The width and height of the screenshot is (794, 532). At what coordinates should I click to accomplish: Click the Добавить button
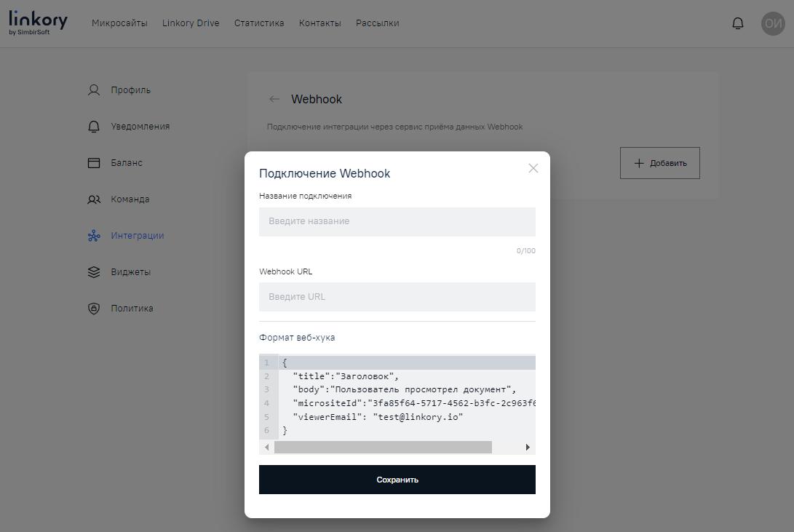(659, 162)
